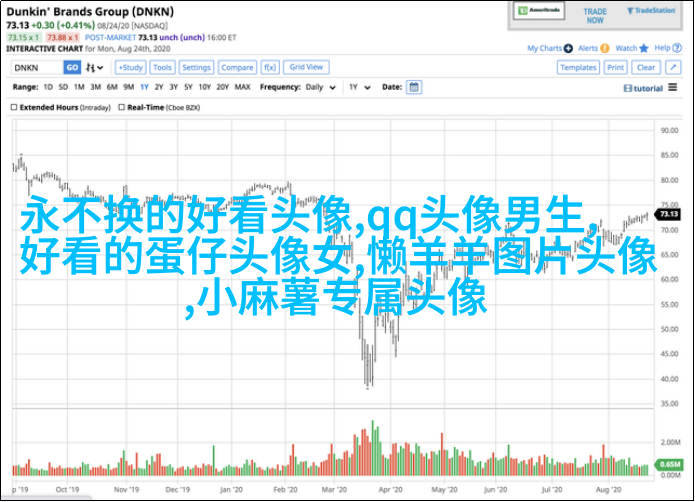Switch to Grid View
The image size is (695, 502).
point(306,67)
